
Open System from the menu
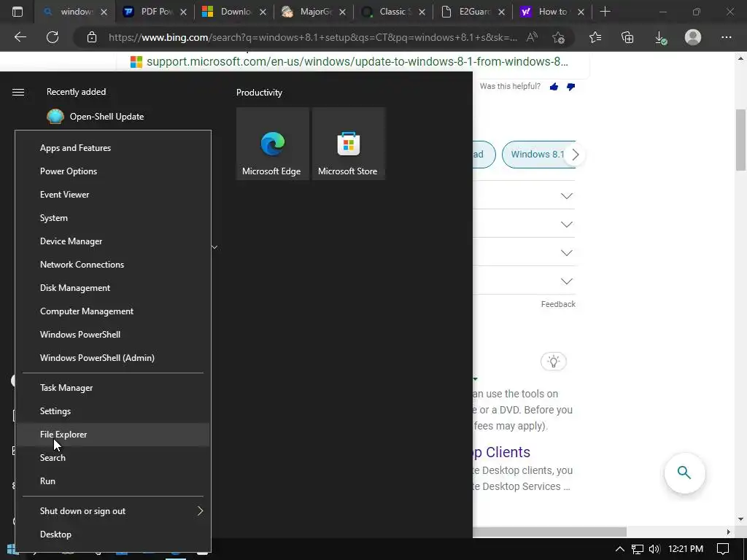[113, 218]
